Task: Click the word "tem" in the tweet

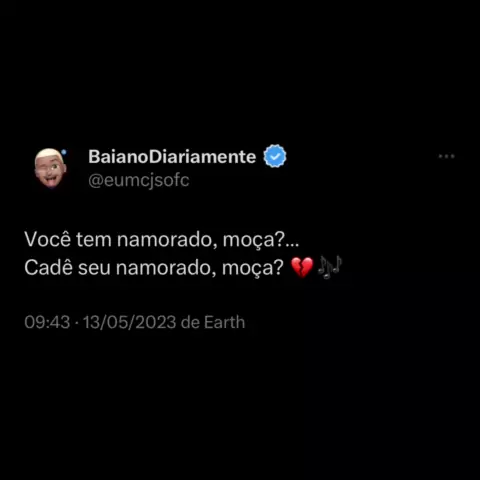Action: pyautogui.click(x=94, y=240)
